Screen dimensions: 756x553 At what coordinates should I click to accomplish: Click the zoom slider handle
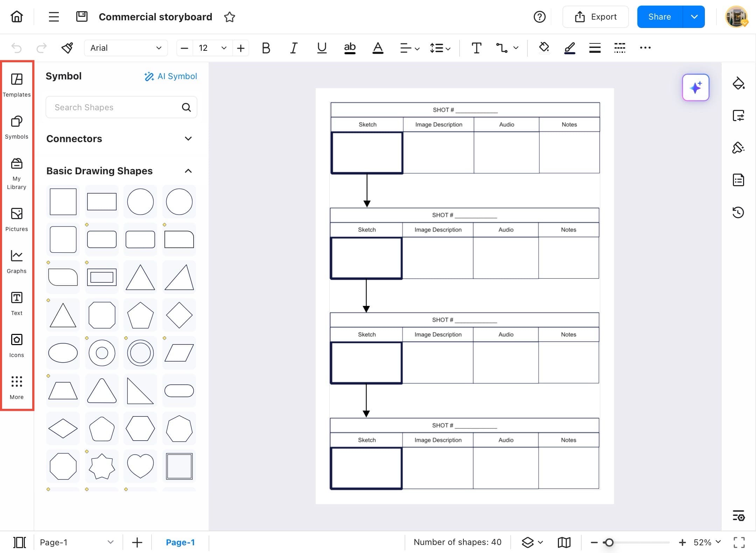(609, 542)
